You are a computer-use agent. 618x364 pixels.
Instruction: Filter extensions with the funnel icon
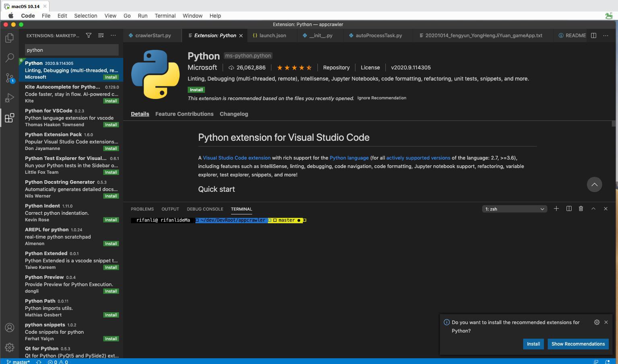89,35
